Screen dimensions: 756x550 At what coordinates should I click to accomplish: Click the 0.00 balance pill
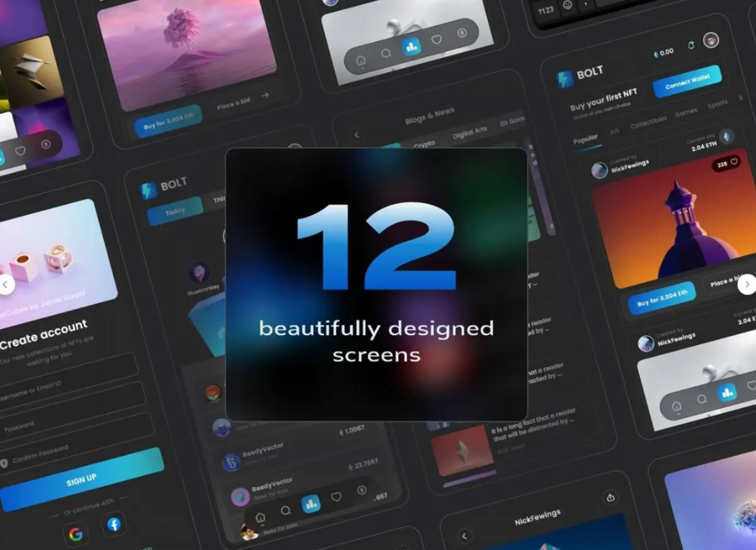click(x=663, y=52)
